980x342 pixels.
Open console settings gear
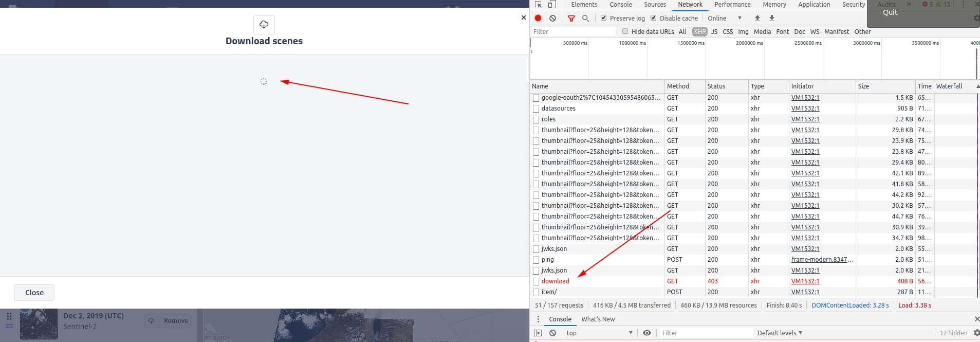coord(976,333)
